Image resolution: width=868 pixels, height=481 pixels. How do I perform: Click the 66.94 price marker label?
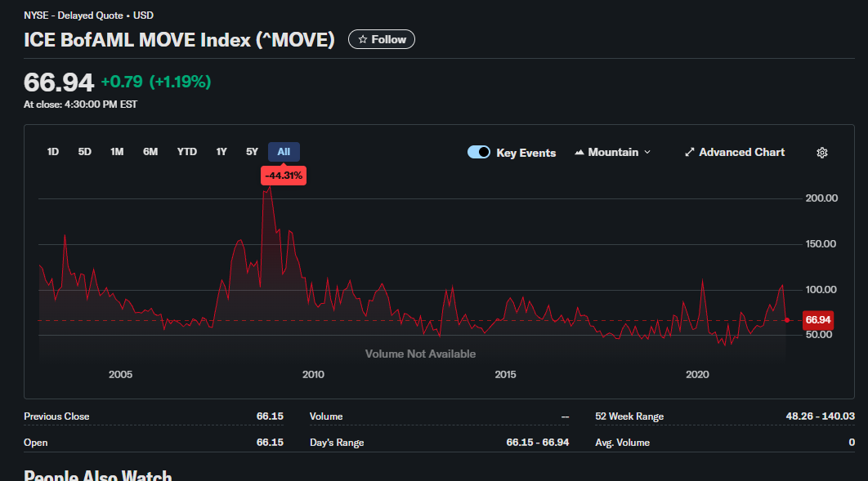pyautogui.click(x=817, y=319)
